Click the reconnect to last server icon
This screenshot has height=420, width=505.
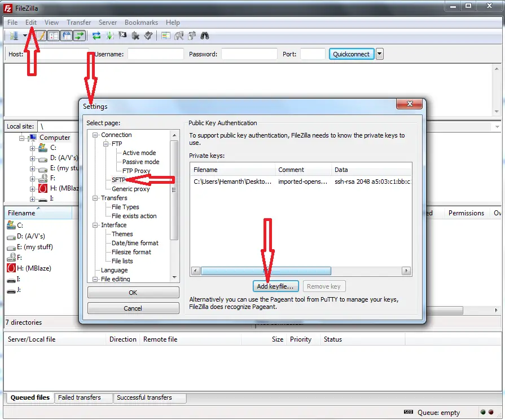click(148, 36)
